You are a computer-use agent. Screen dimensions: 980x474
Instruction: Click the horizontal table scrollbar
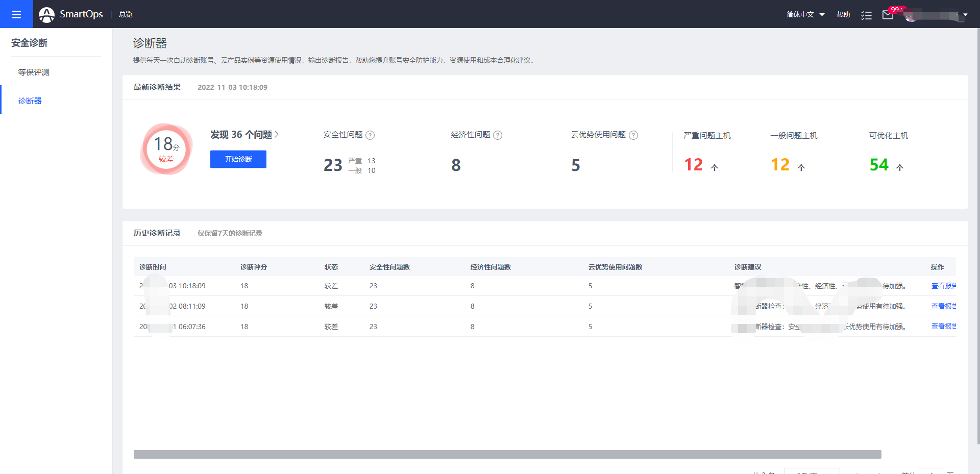pos(507,454)
